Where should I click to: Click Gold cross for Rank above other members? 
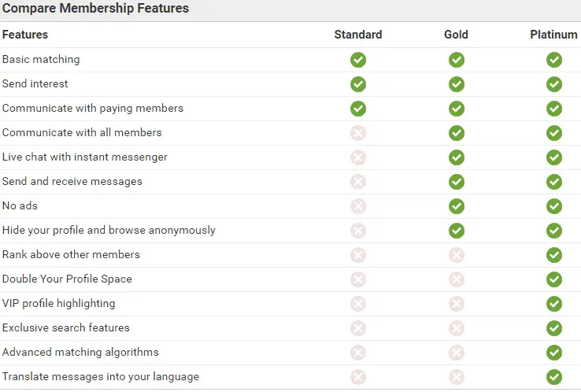coord(457,255)
